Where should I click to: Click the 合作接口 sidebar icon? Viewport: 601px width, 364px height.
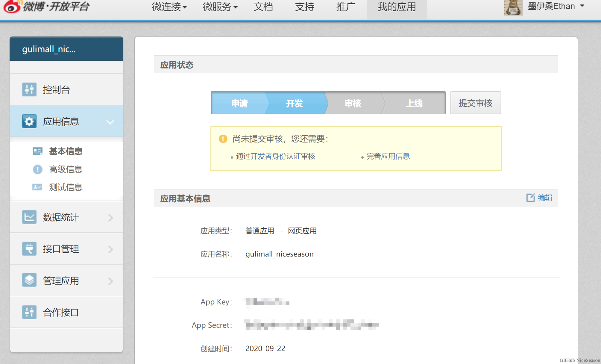29,312
